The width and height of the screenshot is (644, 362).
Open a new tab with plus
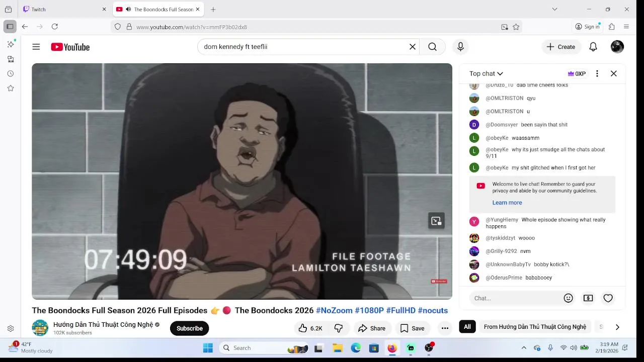click(x=213, y=9)
